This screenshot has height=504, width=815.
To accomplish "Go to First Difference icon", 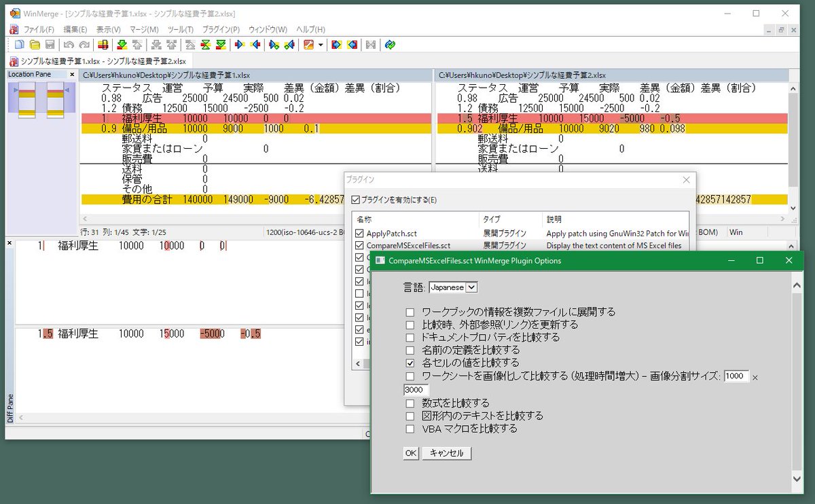I will click(190, 45).
